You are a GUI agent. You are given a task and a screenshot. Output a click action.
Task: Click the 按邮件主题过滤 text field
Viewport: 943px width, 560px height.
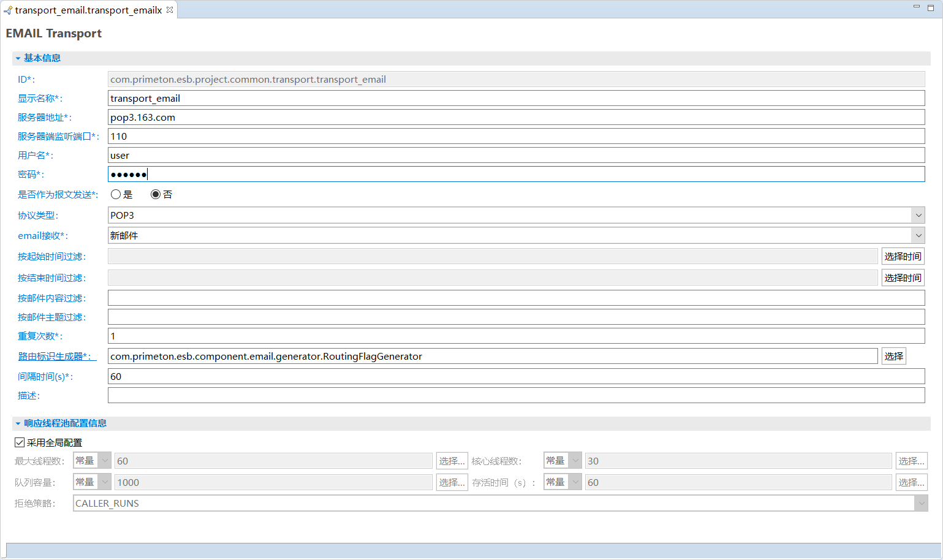516,317
